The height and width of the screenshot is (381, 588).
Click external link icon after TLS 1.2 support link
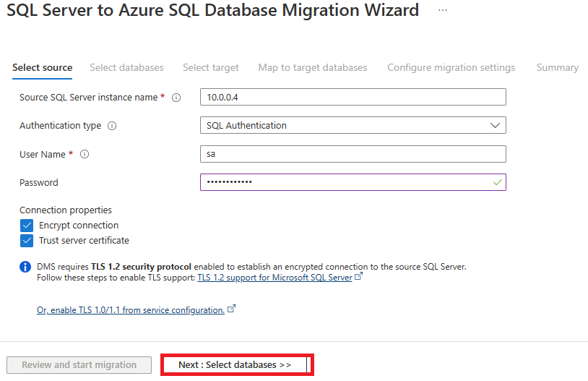point(359,276)
